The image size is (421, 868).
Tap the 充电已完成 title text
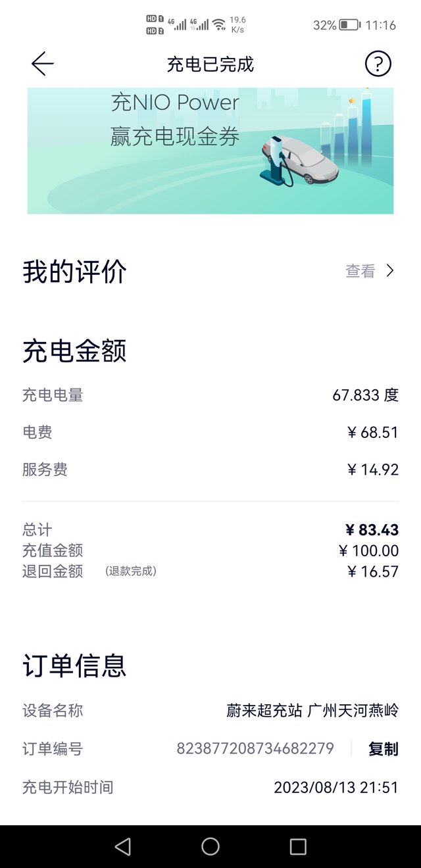click(x=210, y=64)
